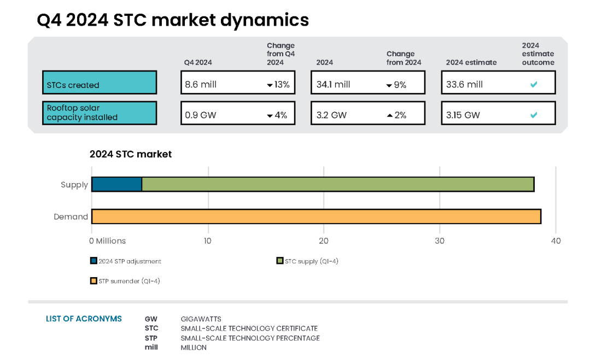This screenshot has width=596, height=364.
Task: Select the green STC supply legend marker
Action: 281,260
